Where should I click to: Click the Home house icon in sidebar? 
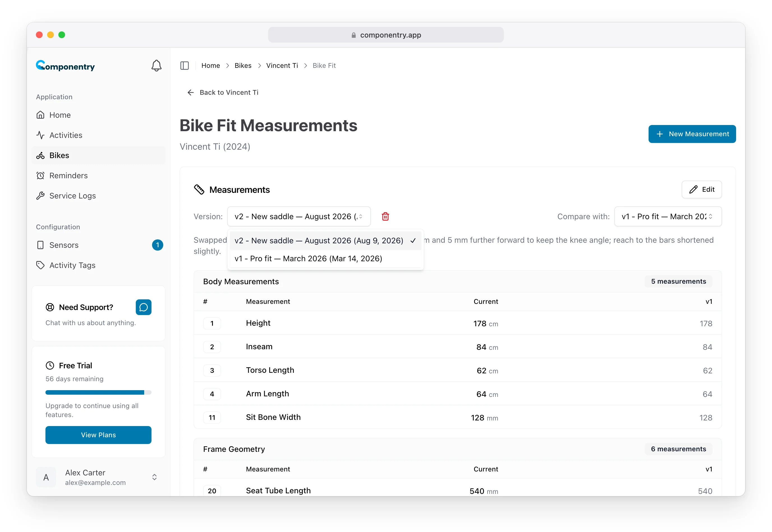pos(40,115)
